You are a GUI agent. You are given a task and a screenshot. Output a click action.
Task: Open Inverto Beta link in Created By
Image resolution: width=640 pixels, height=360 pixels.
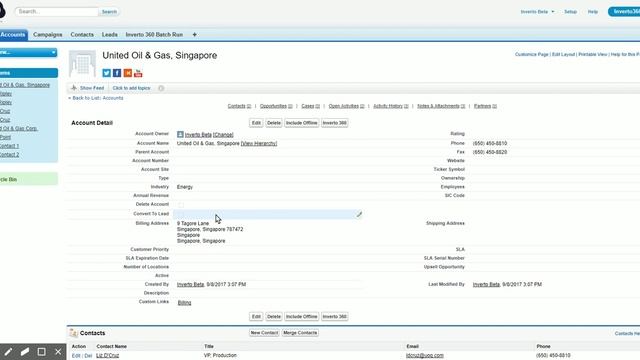click(x=190, y=284)
